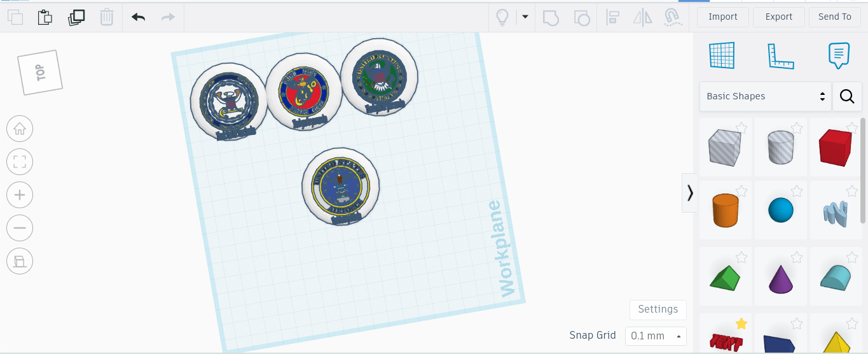
Task: Click the Group shapes icon
Action: pos(551,17)
